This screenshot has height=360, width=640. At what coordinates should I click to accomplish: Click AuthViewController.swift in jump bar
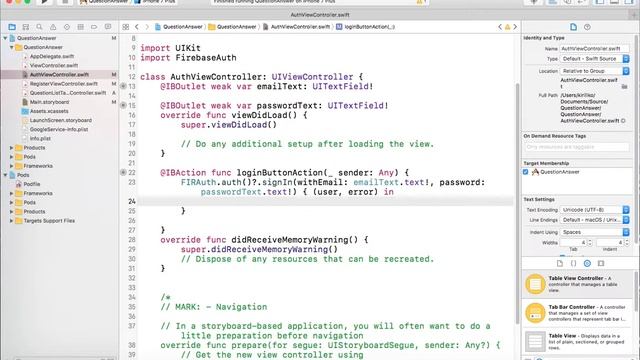(296, 27)
